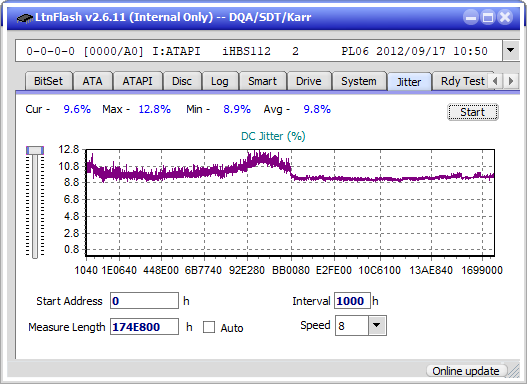Click the Cur value 9.6%
527x384 pixels.
point(77,109)
